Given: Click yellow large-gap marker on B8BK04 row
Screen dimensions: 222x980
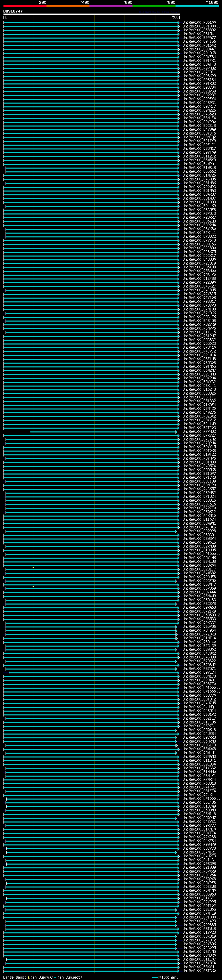Looking at the screenshot, I should [x=33, y=567].
